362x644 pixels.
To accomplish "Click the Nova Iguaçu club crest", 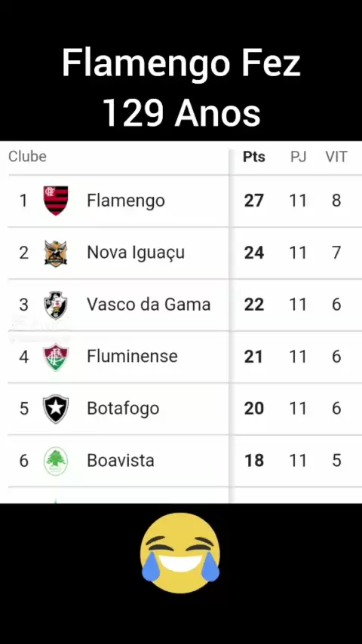I will pos(56,253).
